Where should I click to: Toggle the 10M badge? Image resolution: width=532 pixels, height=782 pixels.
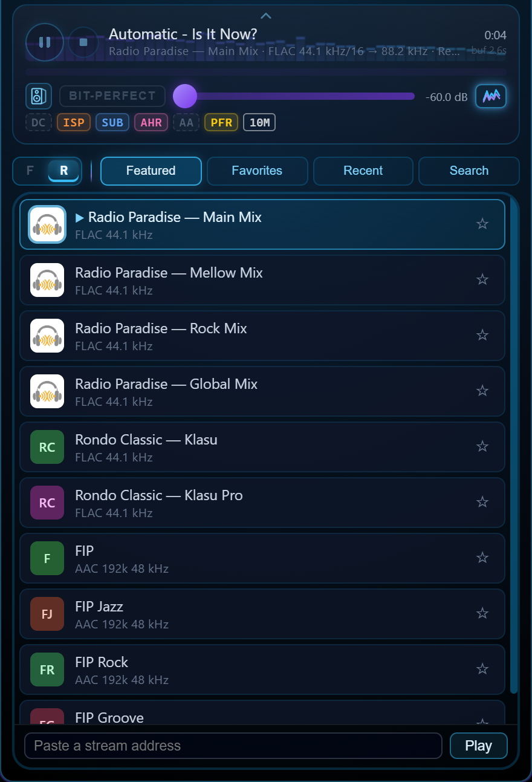259,123
